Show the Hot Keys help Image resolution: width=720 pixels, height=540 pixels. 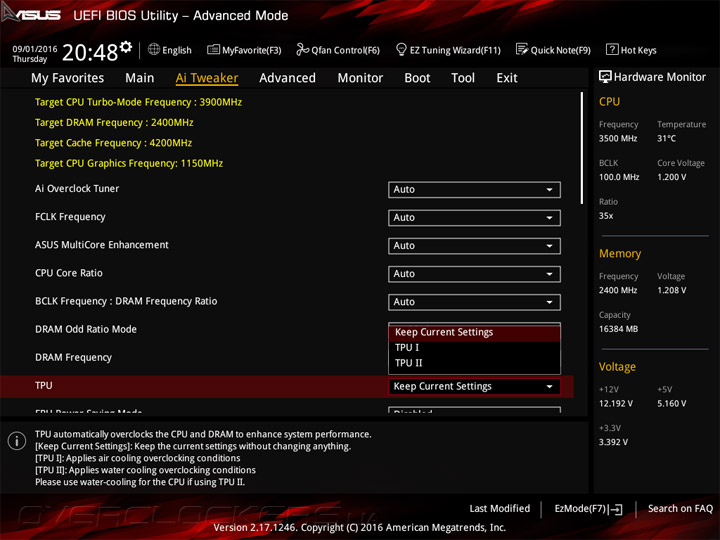pos(631,50)
